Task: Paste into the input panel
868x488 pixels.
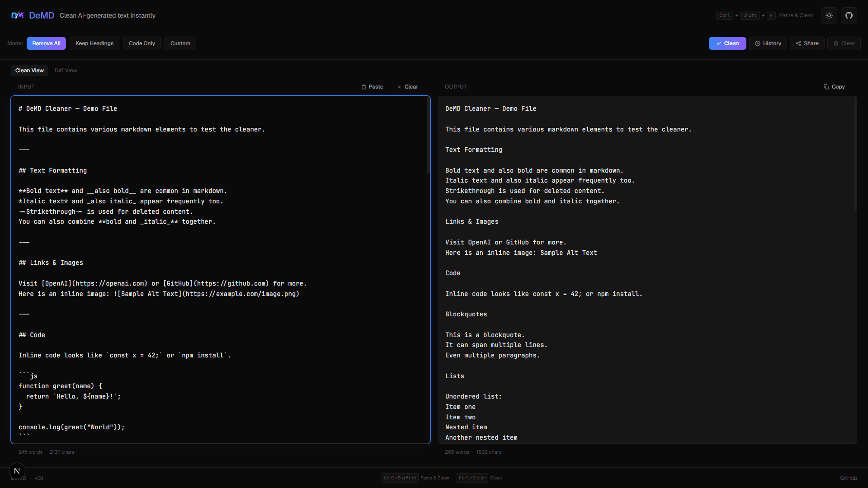Action: click(372, 87)
